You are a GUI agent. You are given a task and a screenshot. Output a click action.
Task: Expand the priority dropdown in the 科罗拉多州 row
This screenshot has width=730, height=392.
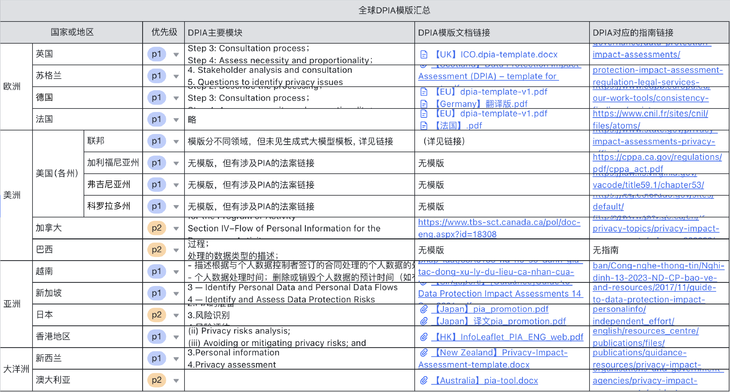(x=176, y=207)
